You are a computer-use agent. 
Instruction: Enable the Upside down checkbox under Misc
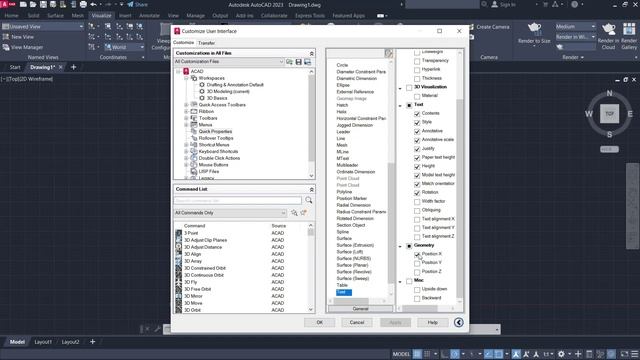coord(417,289)
